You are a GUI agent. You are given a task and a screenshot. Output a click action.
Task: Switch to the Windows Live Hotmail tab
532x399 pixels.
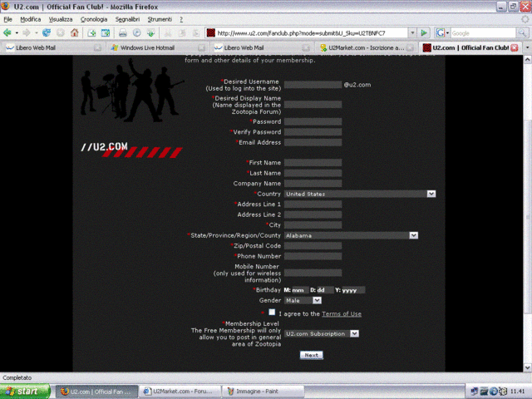pyautogui.click(x=156, y=48)
